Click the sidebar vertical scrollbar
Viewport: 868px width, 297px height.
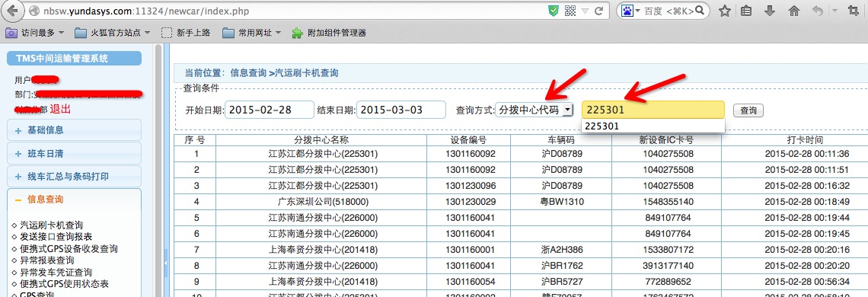[158, 171]
